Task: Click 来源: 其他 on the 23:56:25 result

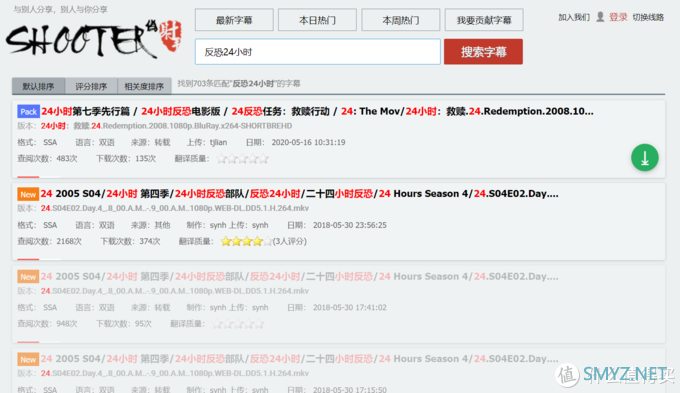Action: coord(150,225)
